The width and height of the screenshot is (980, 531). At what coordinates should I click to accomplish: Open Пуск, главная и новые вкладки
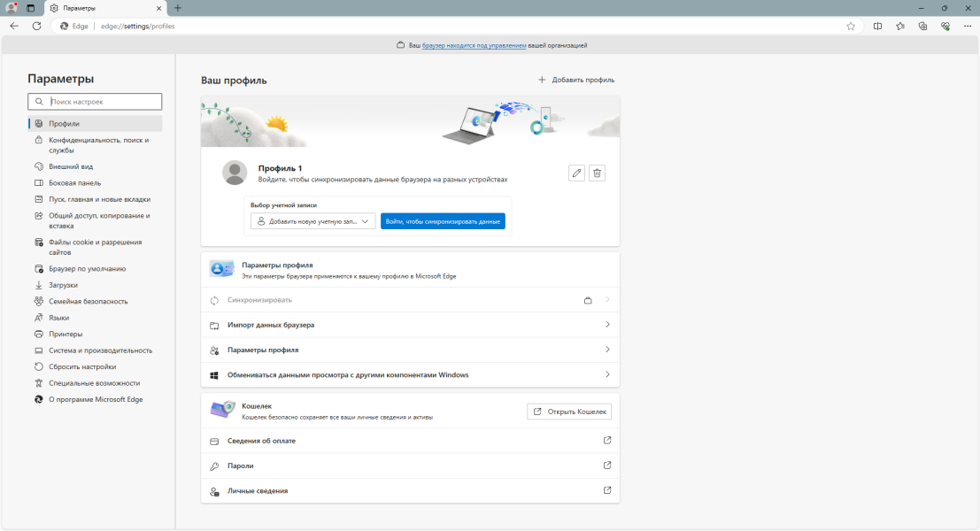[95, 199]
